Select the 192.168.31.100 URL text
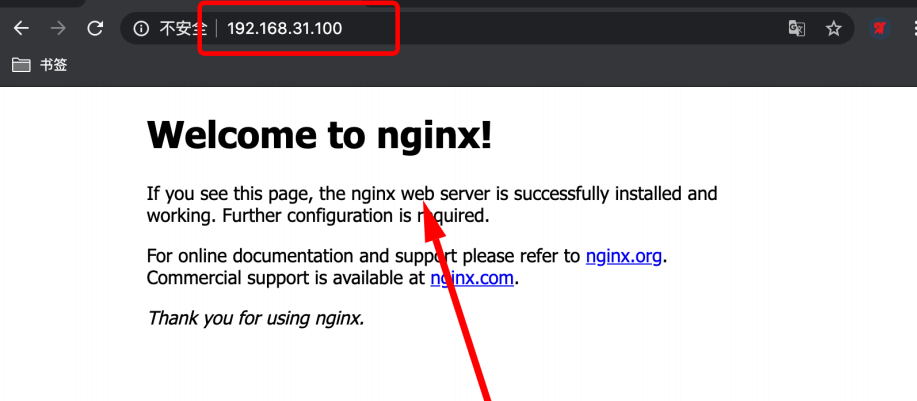This screenshot has height=401, width=917. (285, 28)
